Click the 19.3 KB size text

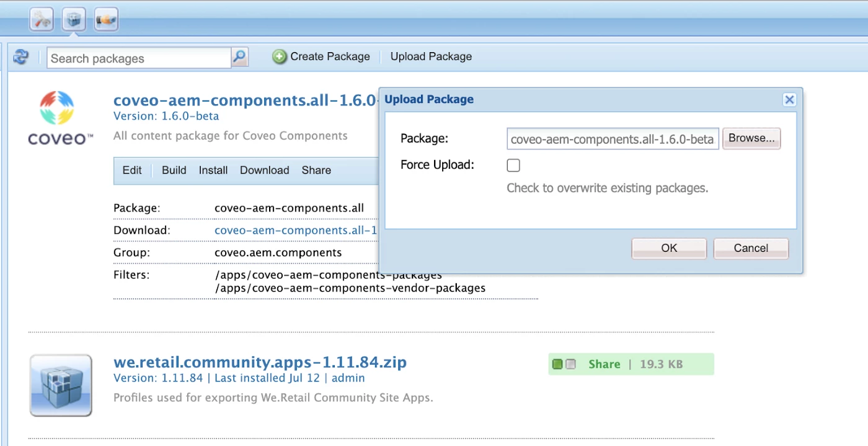coord(661,364)
